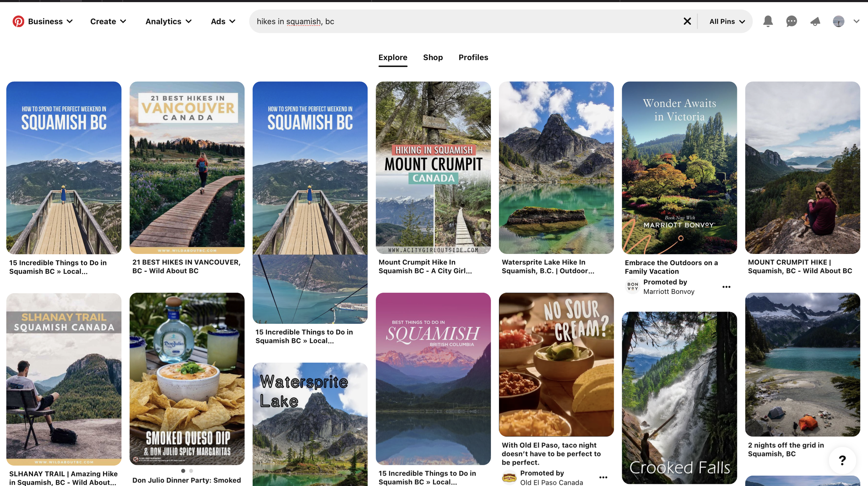
Task: Open the messages speech bubble icon
Action: coord(791,22)
